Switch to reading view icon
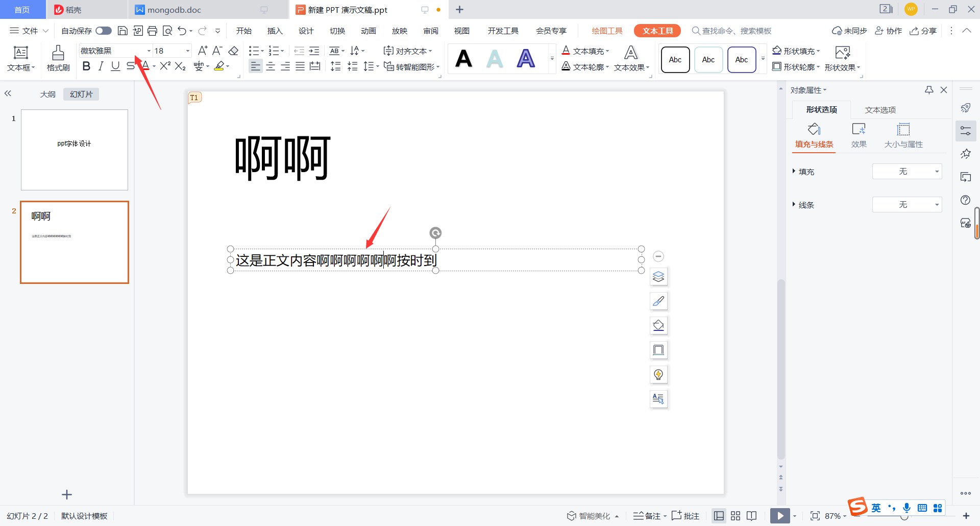 point(751,516)
